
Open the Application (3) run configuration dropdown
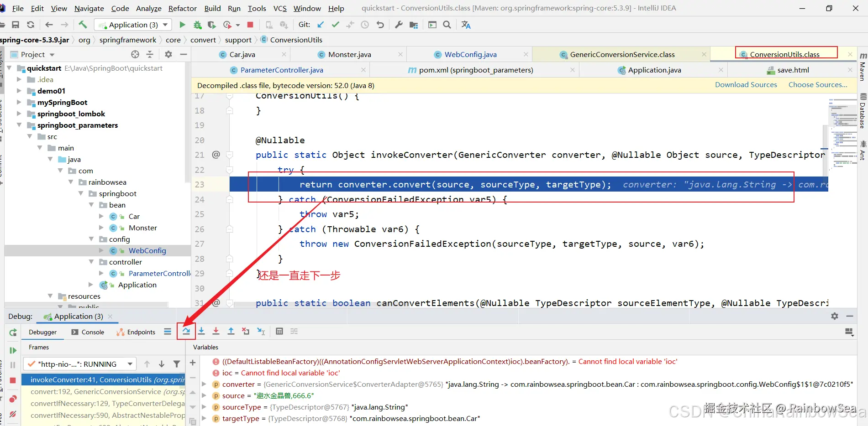(133, 25)
